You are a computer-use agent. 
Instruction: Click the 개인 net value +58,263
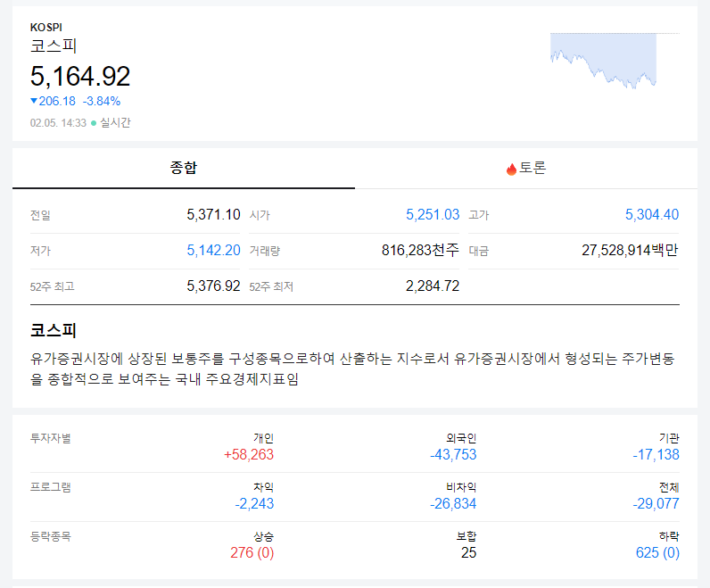pyautogui.click(x=249, y=454)
